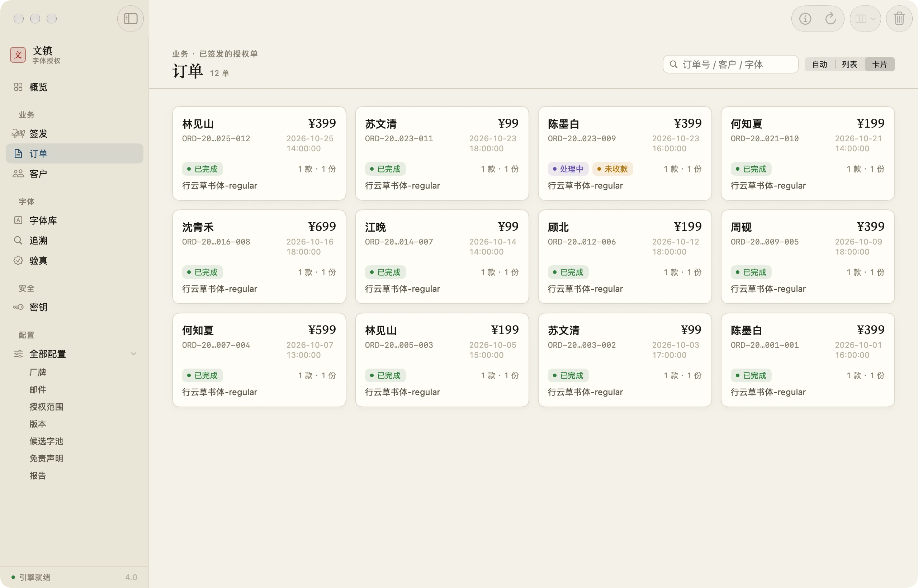Click 已签发的授权单 breadcrumb text
The image size is (918, 588).
click(228, 54)
